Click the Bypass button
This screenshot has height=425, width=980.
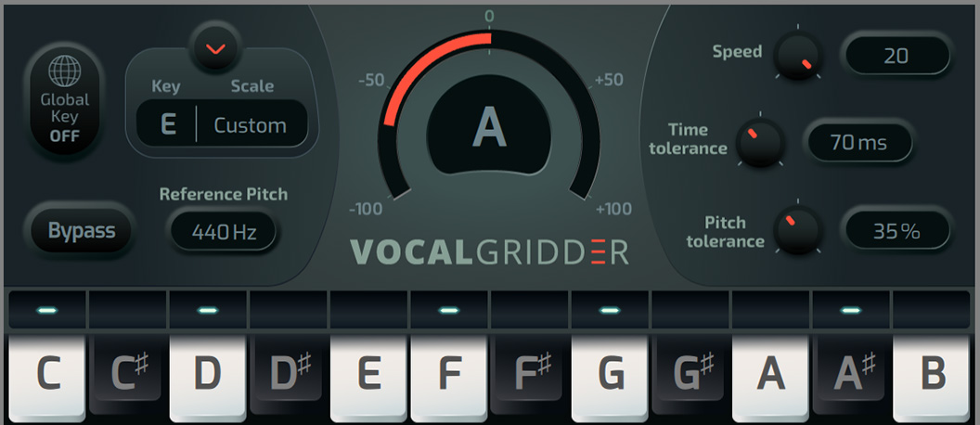click(x=82, y=231)
